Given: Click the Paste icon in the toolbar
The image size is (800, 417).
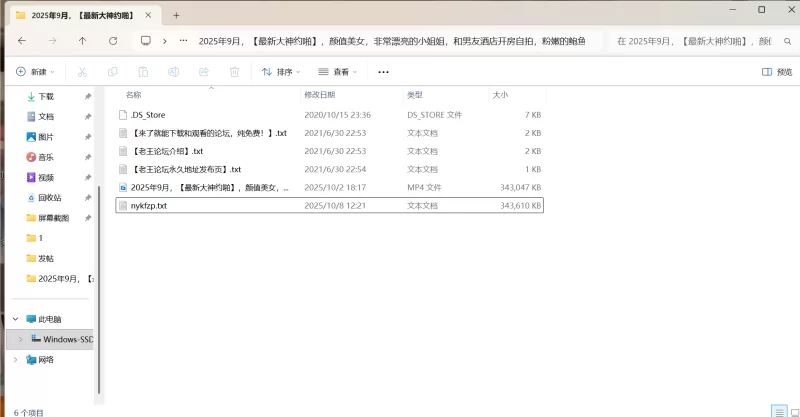Looking at the screenshot, I should point(143,72).
